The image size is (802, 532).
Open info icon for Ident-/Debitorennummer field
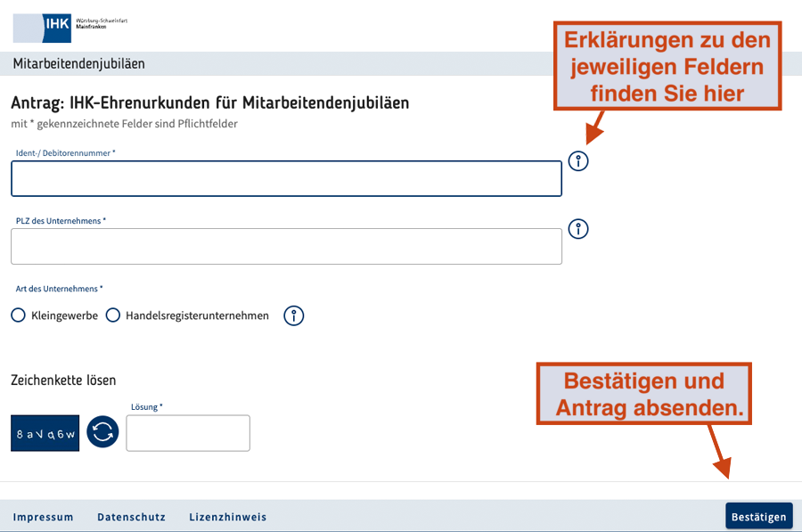578,161
